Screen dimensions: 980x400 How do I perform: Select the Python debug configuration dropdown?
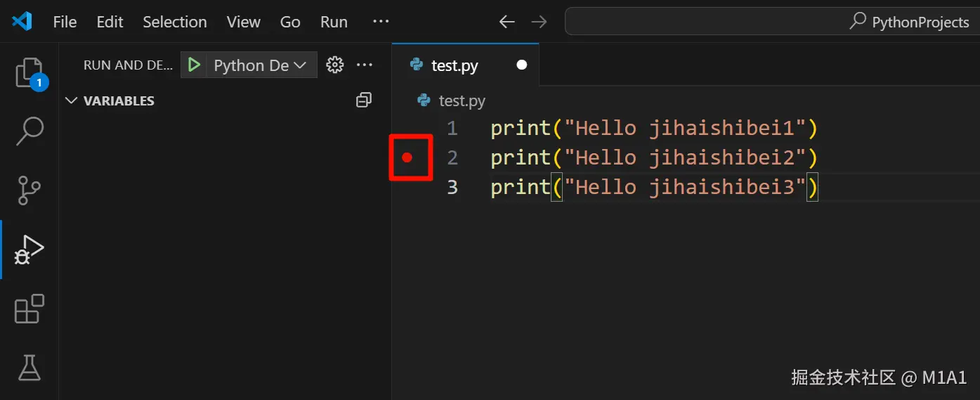(260, 65)
